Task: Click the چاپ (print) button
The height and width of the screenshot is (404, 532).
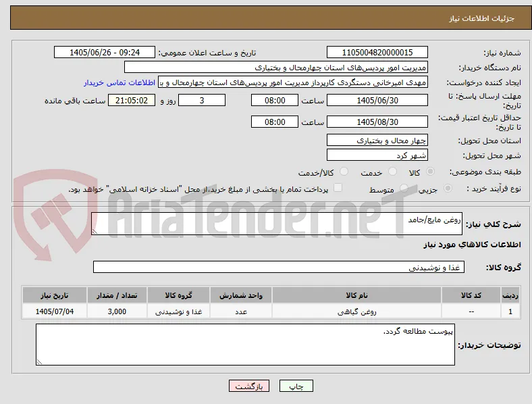Action: click(296, 386)
